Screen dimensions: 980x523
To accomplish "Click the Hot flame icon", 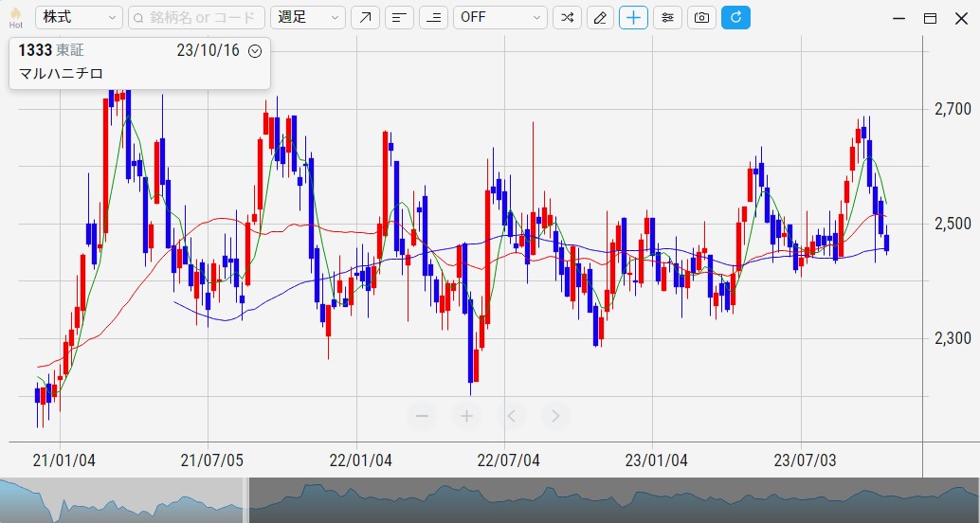I will 15,18.
